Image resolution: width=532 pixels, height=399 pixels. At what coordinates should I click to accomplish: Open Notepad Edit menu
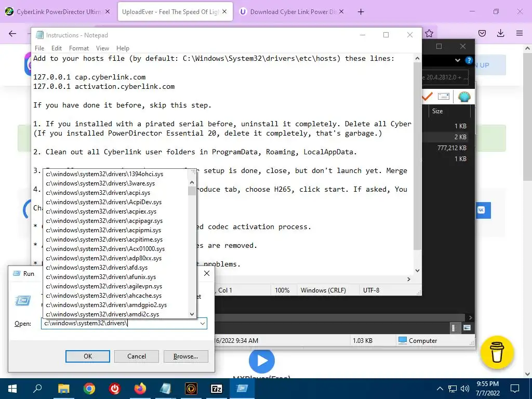tap(56, 48)
